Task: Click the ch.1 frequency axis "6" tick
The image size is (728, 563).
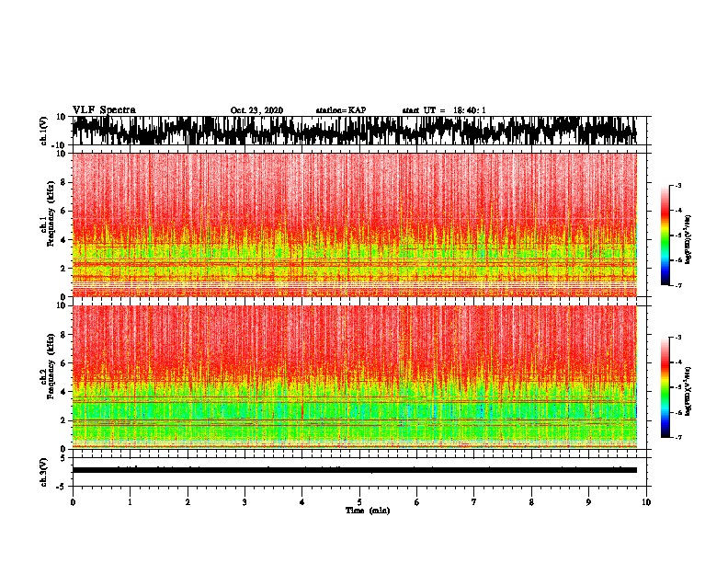Action: [63, 211]
